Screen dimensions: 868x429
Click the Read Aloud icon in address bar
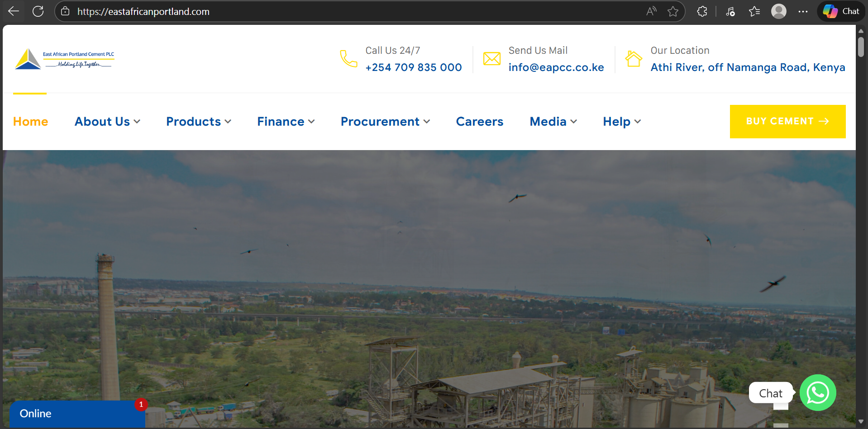tap(651, 11)
